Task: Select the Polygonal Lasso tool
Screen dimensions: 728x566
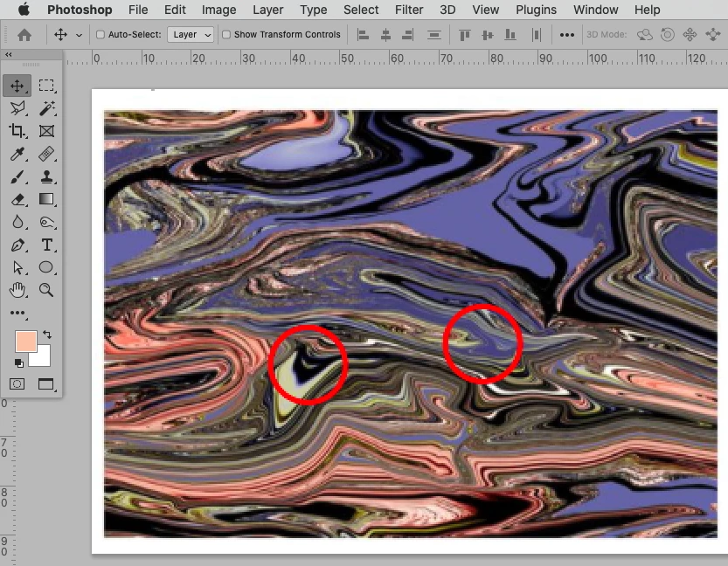Action: click(x=17, y=108)
